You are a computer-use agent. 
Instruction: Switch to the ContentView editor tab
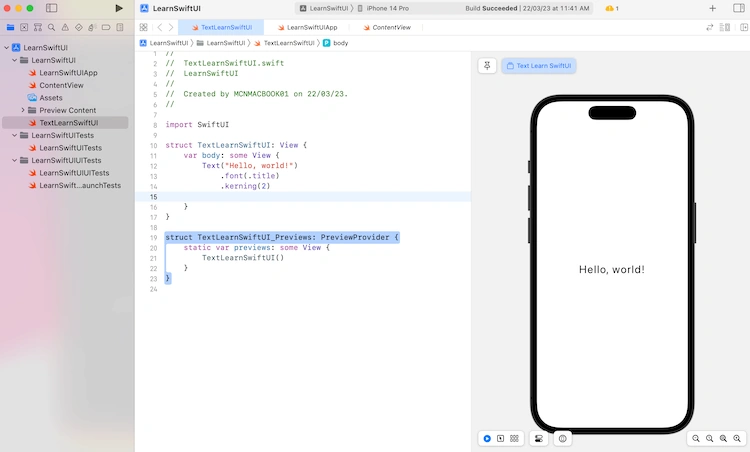coord(386,27)
